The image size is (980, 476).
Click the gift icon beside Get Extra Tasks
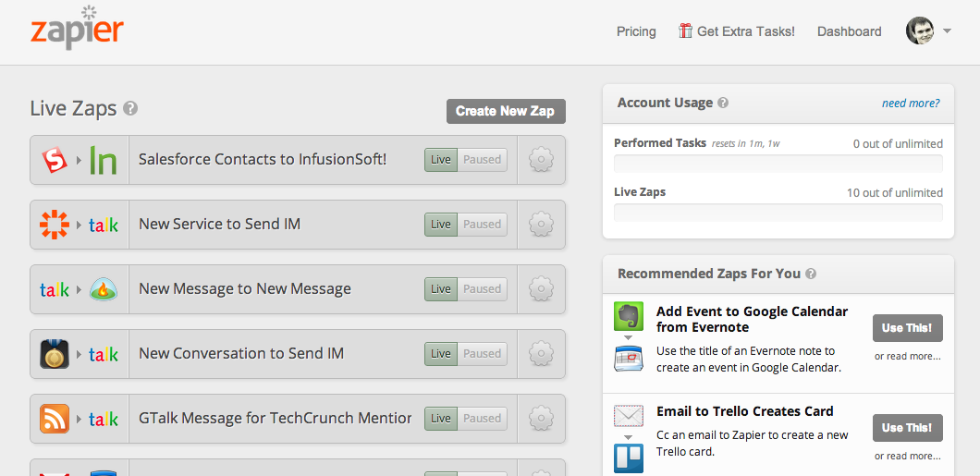click(x=685, y=31)
